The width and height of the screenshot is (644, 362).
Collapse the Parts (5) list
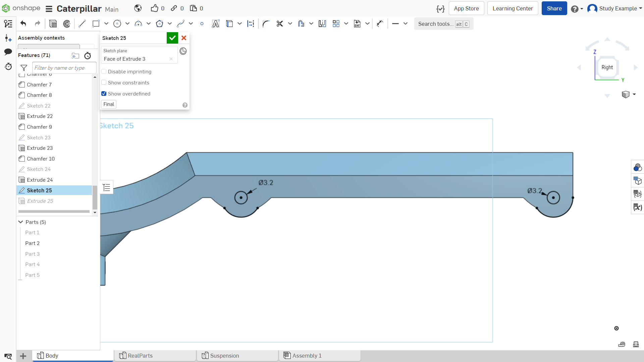tap(21, 222)
